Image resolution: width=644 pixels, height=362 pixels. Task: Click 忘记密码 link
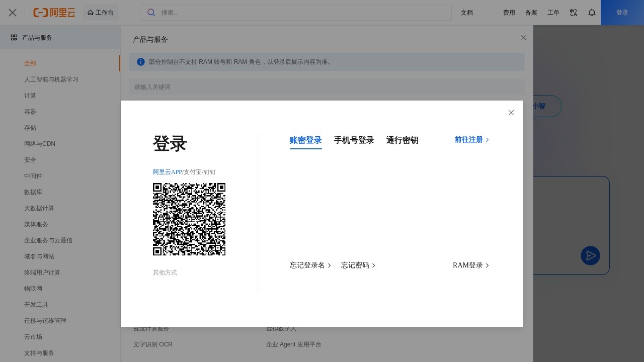click(x=358, y=265)
